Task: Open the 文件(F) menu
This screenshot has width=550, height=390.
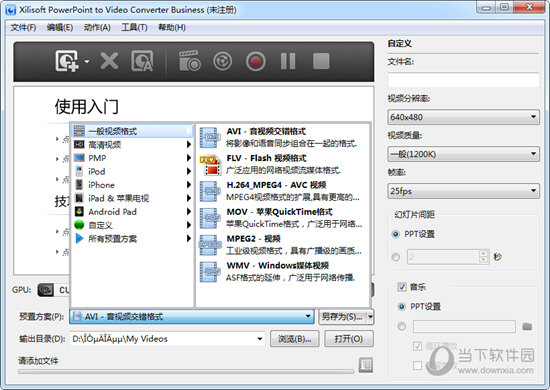Action: pyautogui.click(x=23, y=27)
